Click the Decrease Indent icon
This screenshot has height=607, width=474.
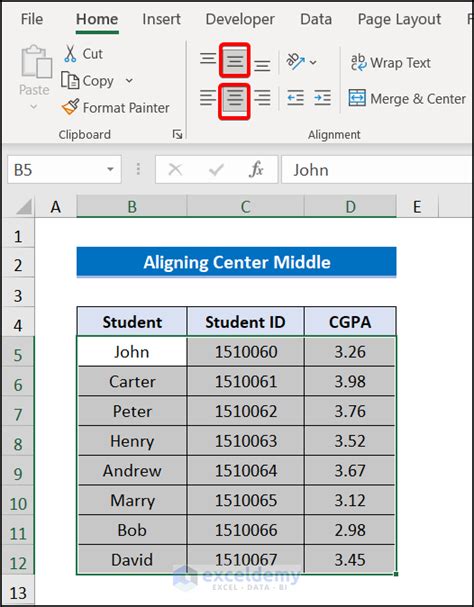(x=295, y=98)
